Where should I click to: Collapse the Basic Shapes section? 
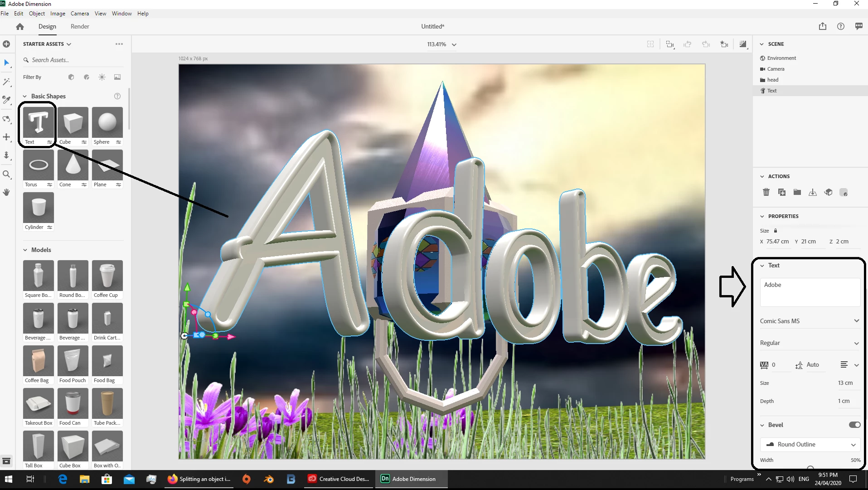(x=25, y=96)
